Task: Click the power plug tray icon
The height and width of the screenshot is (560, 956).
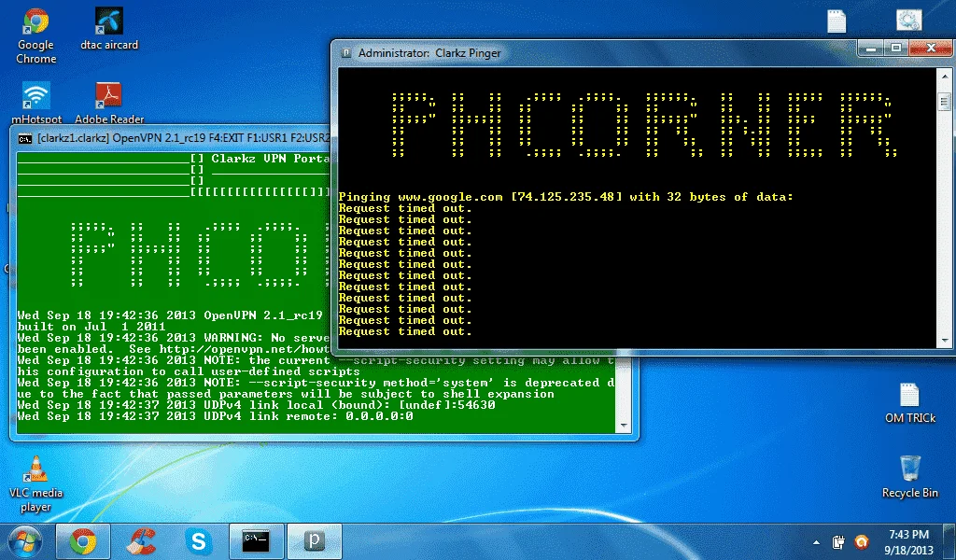Action: (837, 541)
